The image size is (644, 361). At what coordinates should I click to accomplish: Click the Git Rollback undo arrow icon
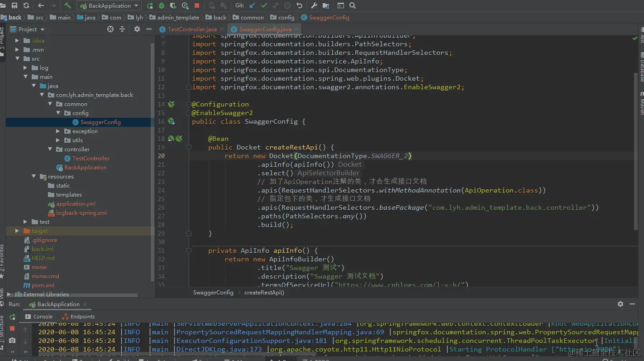coord(299,5)
